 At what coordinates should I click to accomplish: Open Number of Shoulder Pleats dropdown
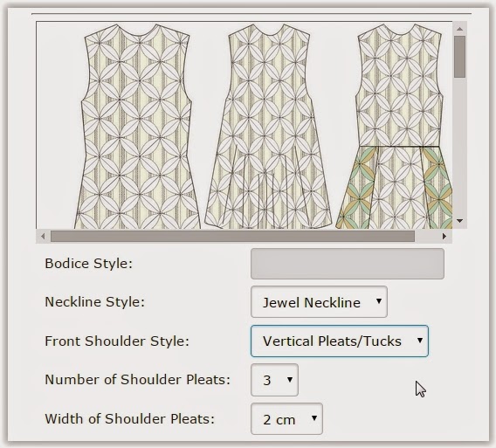click(x=274, y=380)
